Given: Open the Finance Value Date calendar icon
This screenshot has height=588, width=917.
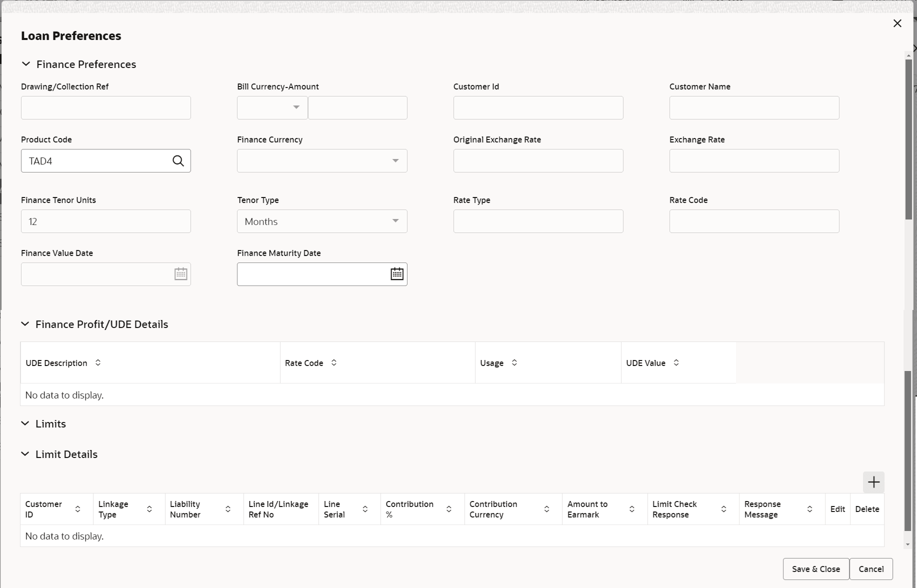Looking at the screenshot, I should click(x=180, y=274).
